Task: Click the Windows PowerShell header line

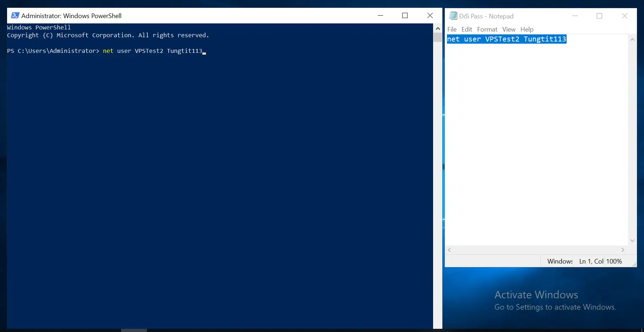Action: (x=39, y=27)
